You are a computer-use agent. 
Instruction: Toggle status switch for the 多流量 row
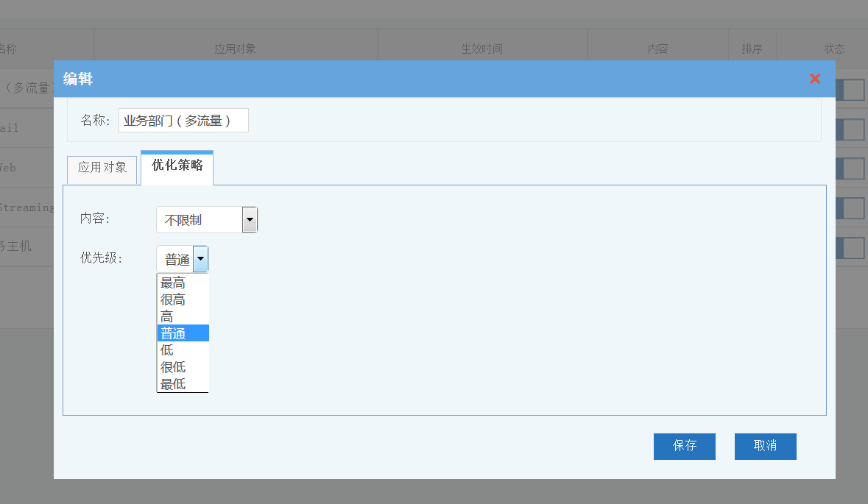pos(850,90)
